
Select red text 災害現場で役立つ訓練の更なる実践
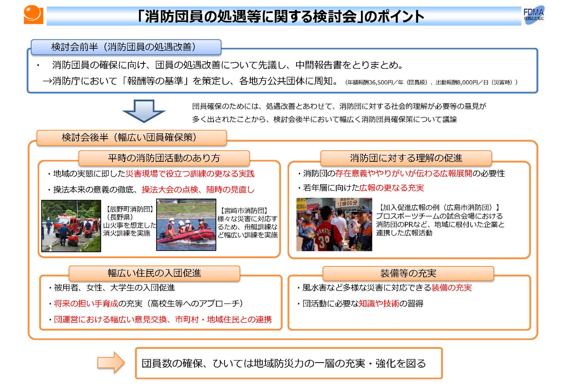pos(190,174)
